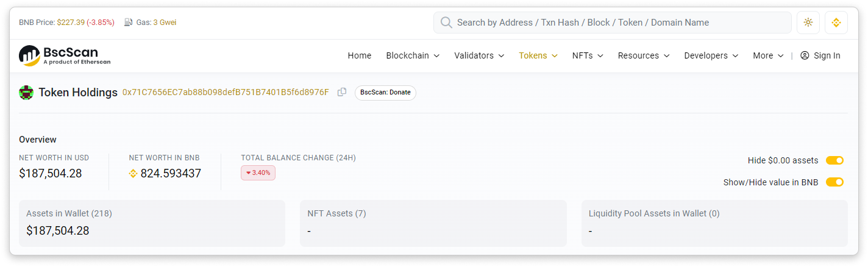
Task: Select the Assets in Wallet (218) card
Action: [x=152, y=223]
